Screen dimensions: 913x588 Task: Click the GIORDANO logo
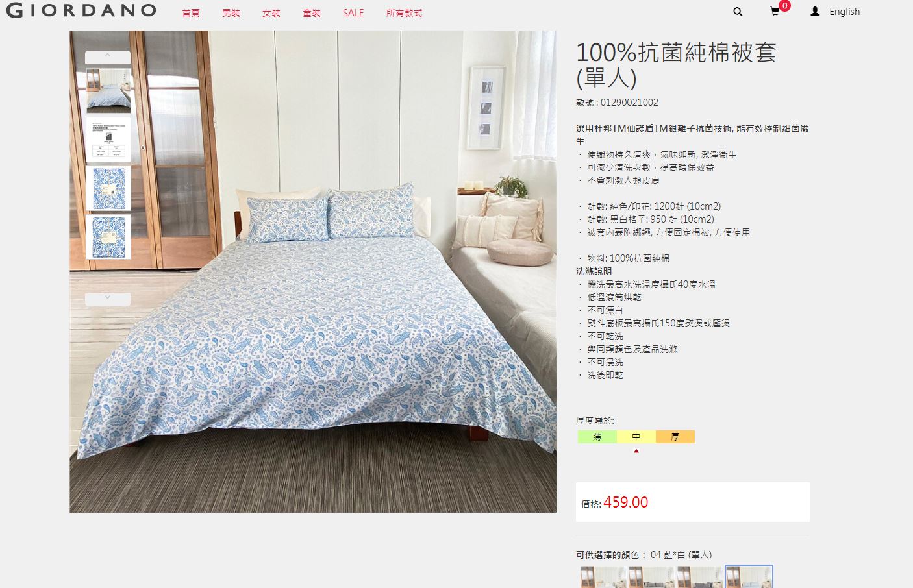coord(81,10)
